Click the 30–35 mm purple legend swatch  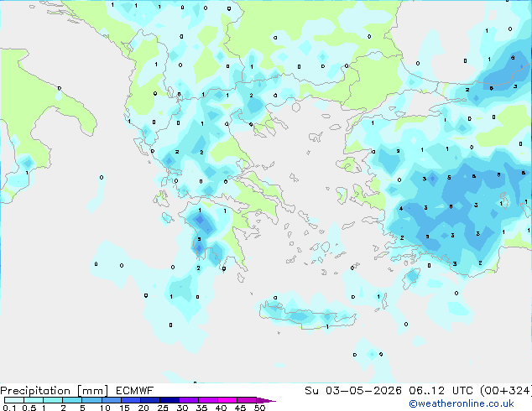[x=189, y=400]
